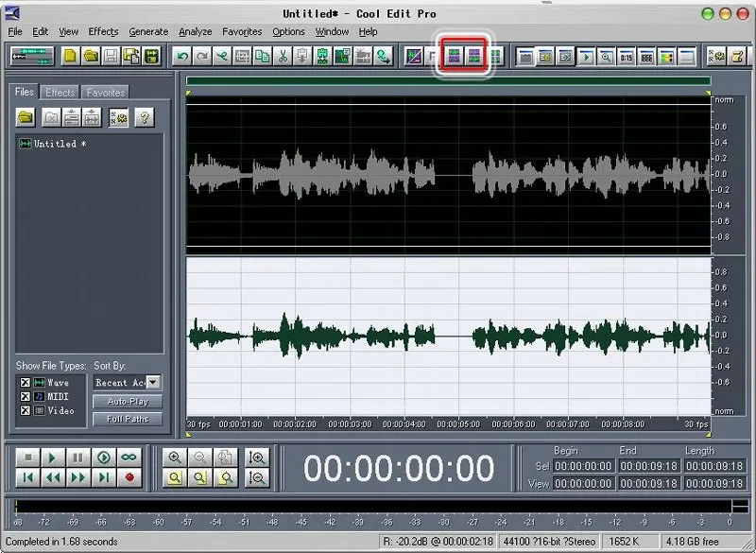Open the Generate menu
756x553 pixels.
click(x=148, y=32)
